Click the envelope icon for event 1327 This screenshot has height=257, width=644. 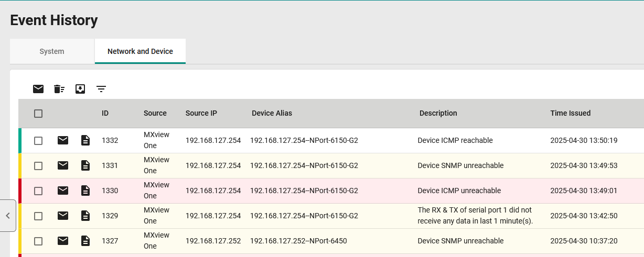point(63,241)
